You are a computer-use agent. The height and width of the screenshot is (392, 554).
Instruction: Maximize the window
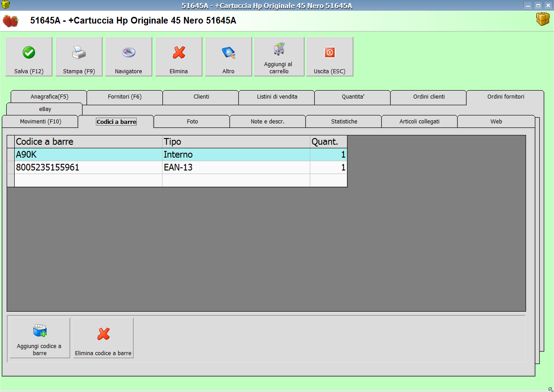538,5
